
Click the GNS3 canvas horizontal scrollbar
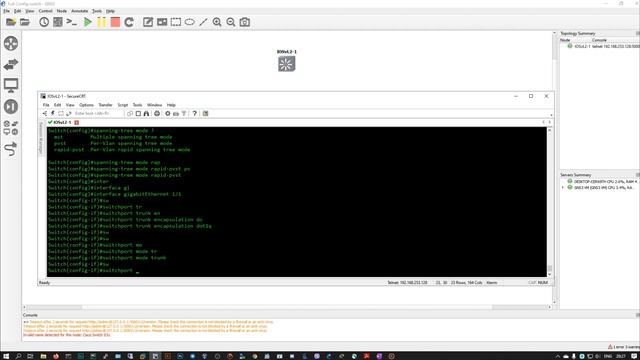[287, 307]
